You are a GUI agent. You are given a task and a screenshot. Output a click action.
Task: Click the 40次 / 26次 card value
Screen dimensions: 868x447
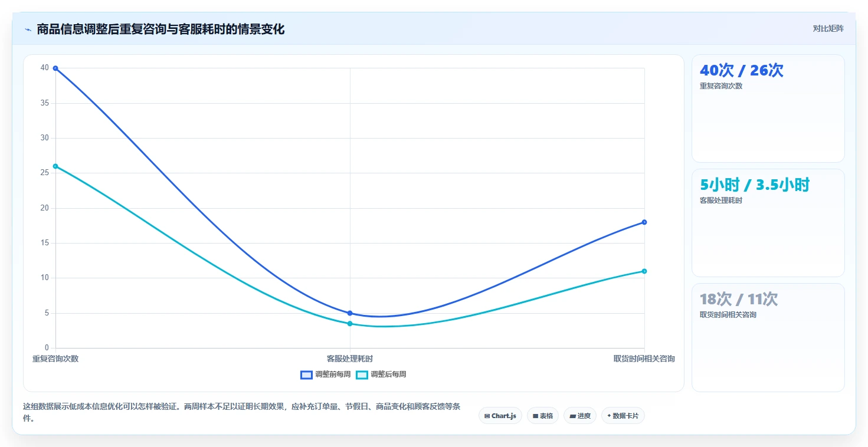(x=742, y=70)
